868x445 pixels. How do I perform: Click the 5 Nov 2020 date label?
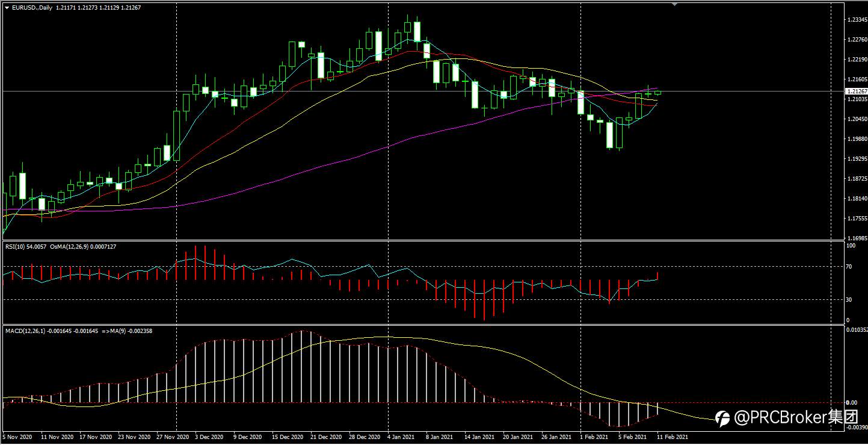(x=19, y=437)
